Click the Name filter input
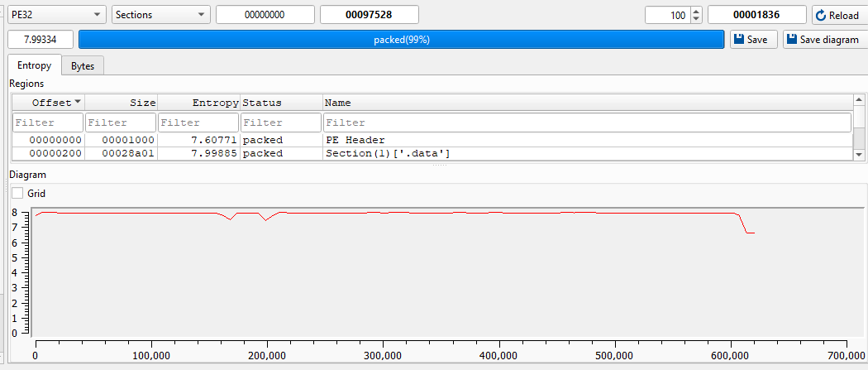This screenshot has width=868, height=370. coord(586,123)
